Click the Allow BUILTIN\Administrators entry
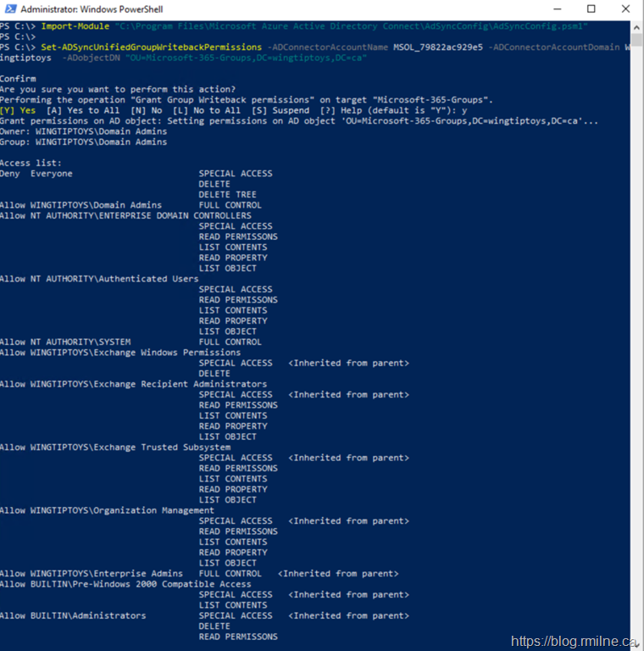Screen dimensions: 644x651 pyautogui.click(x=73, y=615)
